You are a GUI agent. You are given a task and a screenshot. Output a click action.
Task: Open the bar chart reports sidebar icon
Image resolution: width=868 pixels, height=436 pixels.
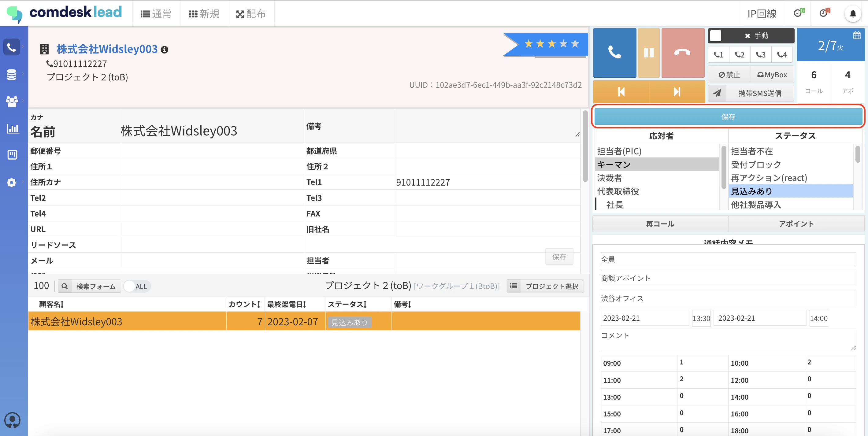coord(13,128)
